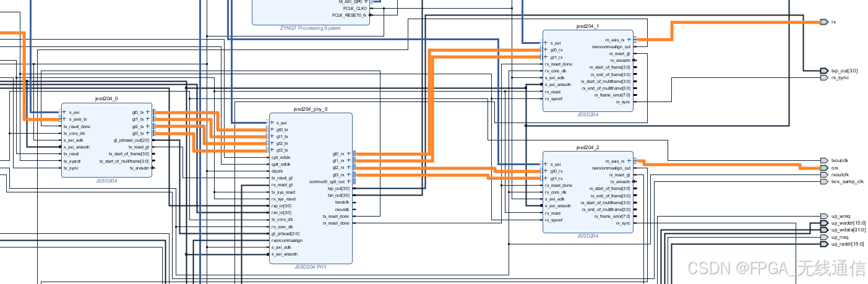This screenshot has height=284, width=868.
Task: Click the ZYNQ7 Processing System label
Action: pos(311,28)
